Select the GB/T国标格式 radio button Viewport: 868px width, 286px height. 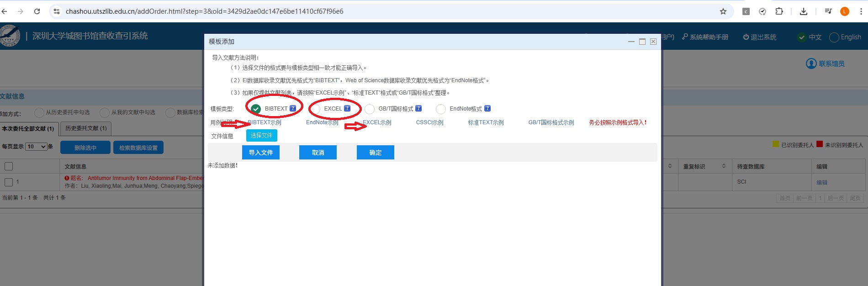[x=370, y=109]
